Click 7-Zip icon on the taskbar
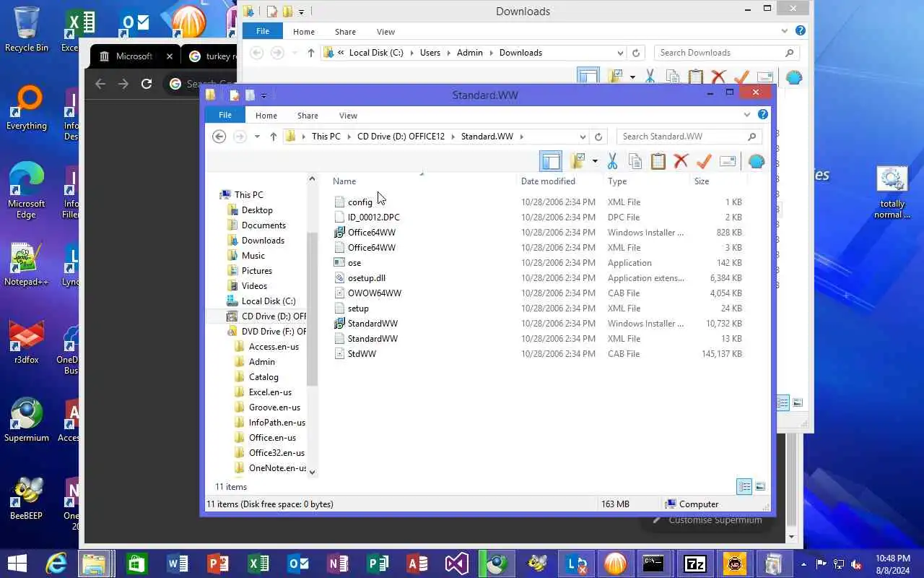924x578 pixels. pos(694,564)
